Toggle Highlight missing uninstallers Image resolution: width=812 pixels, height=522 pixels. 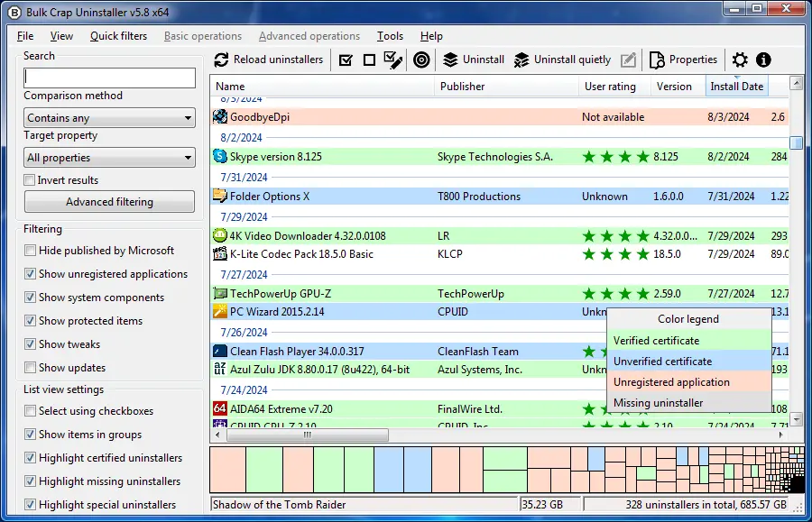pos(30,481)
